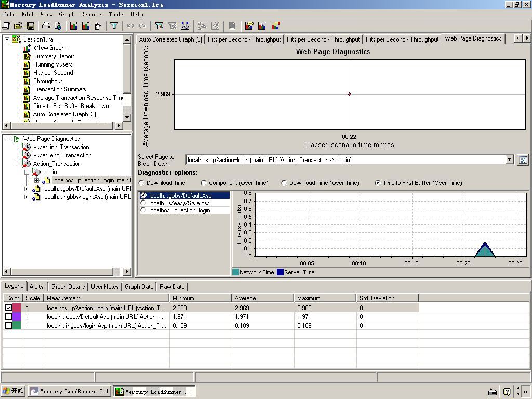Save the session with the floppy disk icon
The height and width of the screenshot is (399, 532).
coord(30,26)
